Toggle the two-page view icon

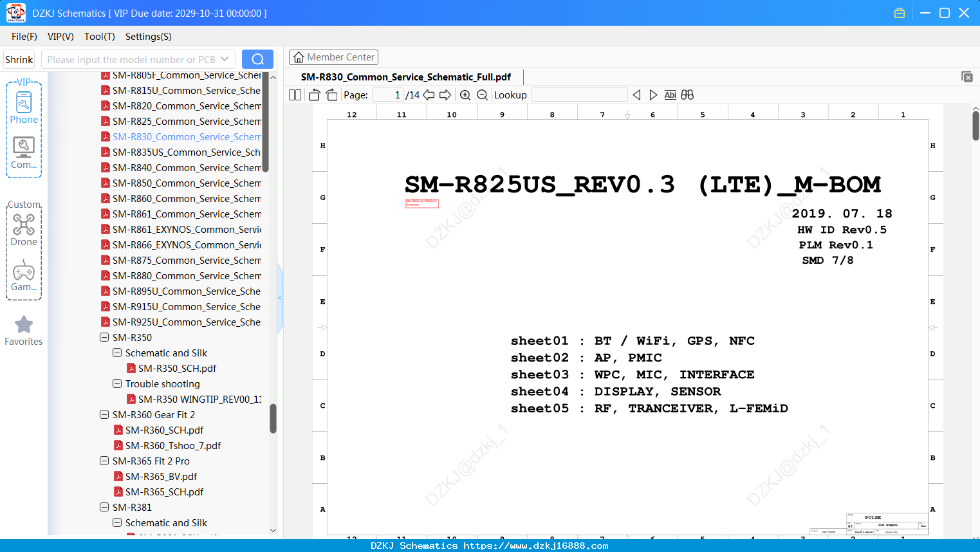295,95
